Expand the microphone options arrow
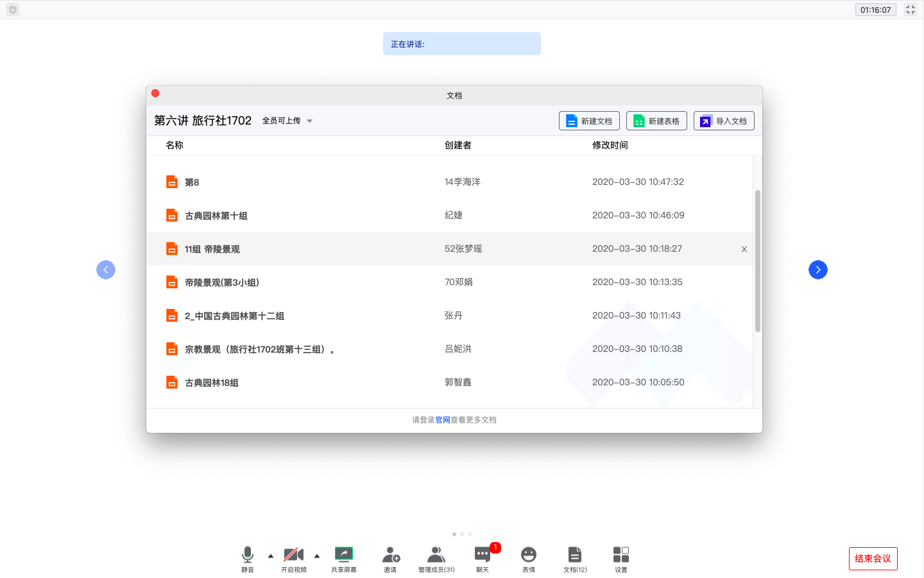Screen dimensions: 924x578 [x=271, y=556]
